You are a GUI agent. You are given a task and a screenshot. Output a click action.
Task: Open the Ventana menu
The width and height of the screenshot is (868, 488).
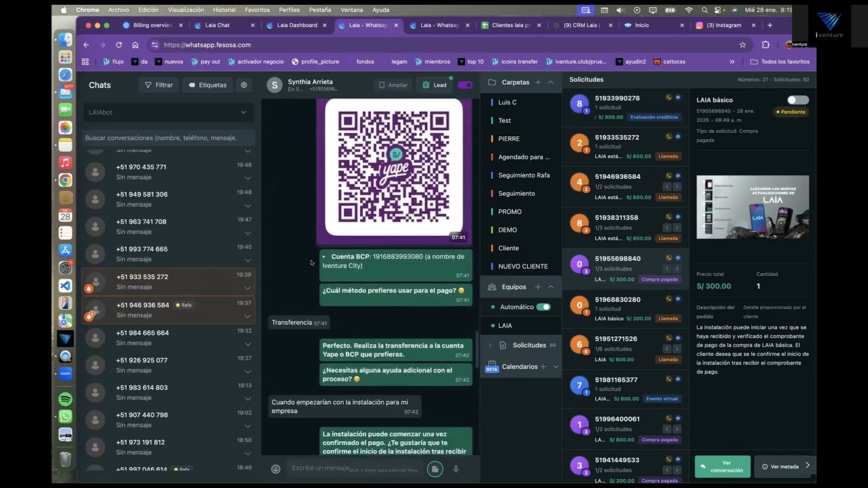pyautogui.click(x=351, y=10)
